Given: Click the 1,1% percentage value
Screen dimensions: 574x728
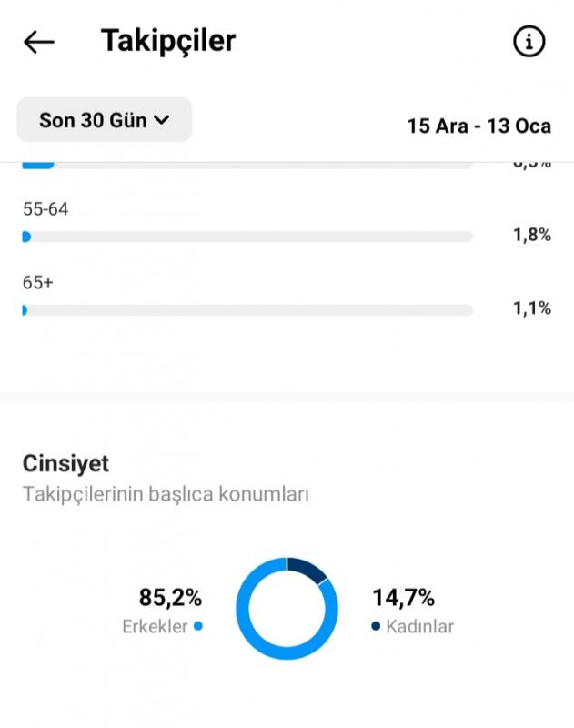Looking at the screenshot, I should 532,308.
